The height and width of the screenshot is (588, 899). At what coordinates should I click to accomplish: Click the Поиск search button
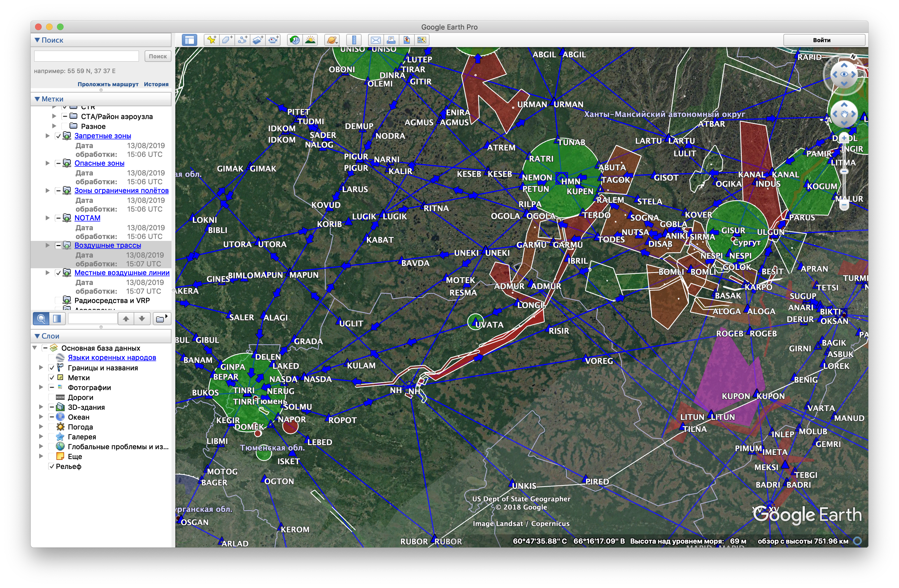click(158, 56)
